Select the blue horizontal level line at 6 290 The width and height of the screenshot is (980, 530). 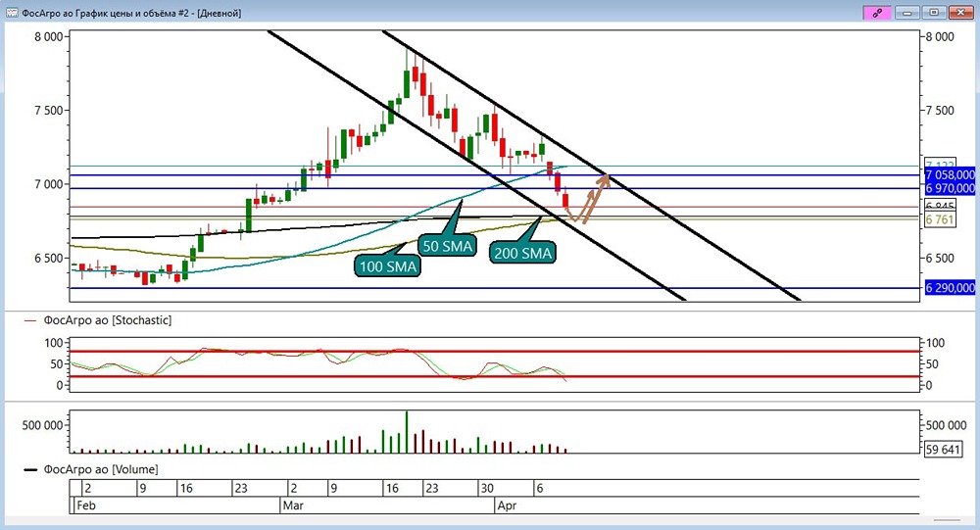click(494, 288)
